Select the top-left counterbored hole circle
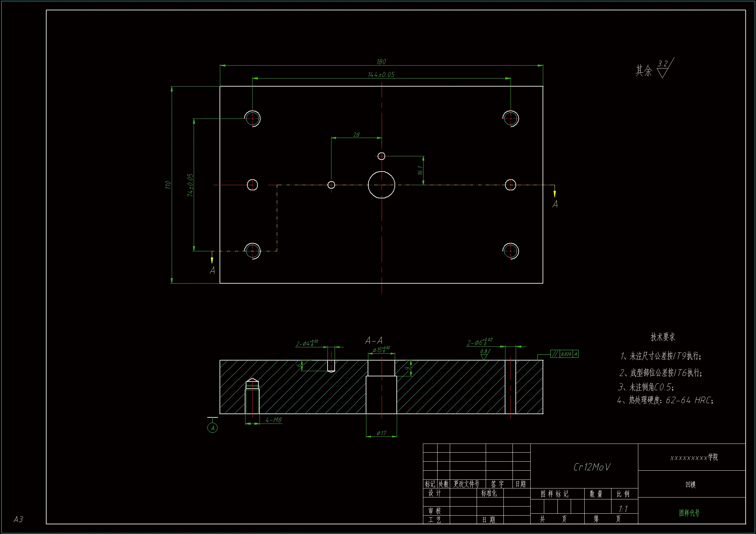The height and width of the screenshot is (534, 756). 253,119
